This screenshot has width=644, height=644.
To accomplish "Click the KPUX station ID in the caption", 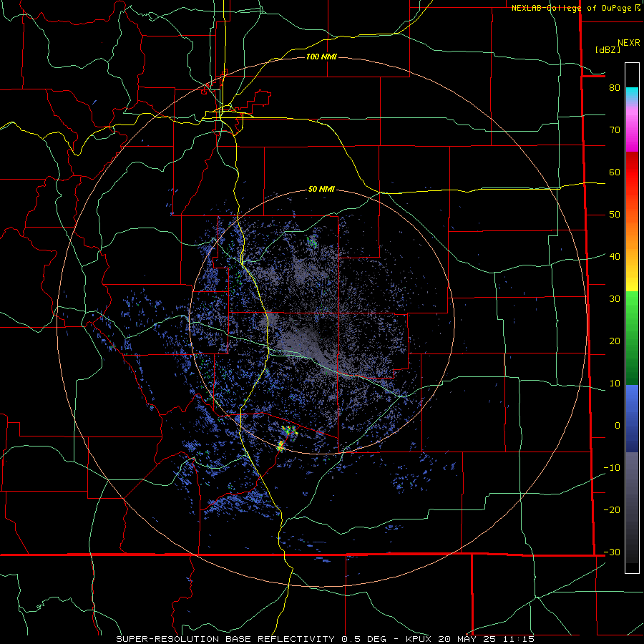I will [x=420, y=639].
